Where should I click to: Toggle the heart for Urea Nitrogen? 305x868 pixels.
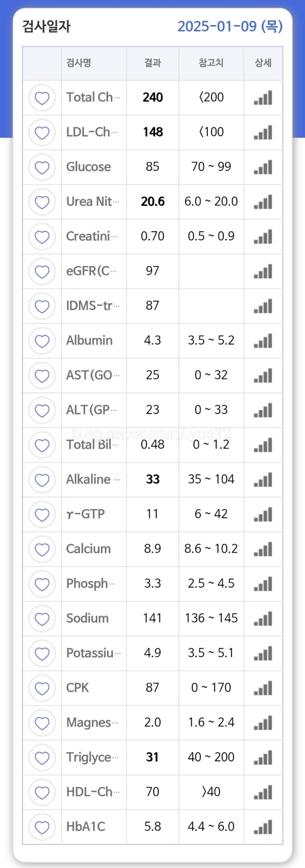coord(42,202)
